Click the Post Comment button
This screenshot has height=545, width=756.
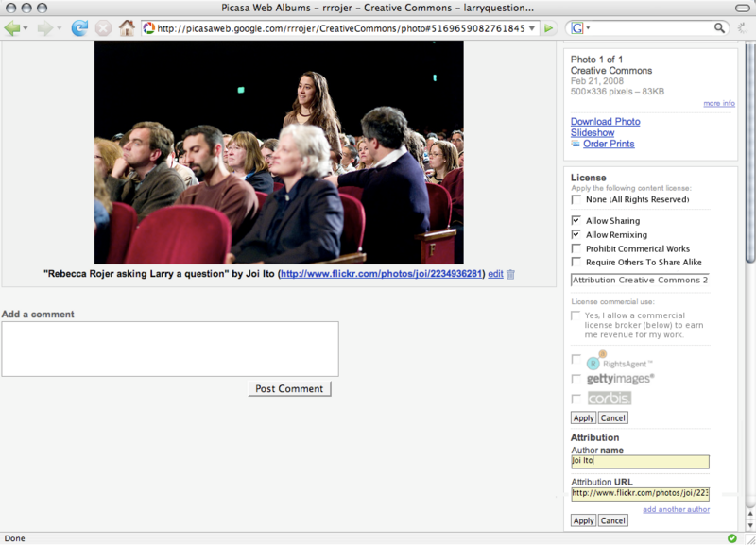pyautogui.click(x=289, y=389)
